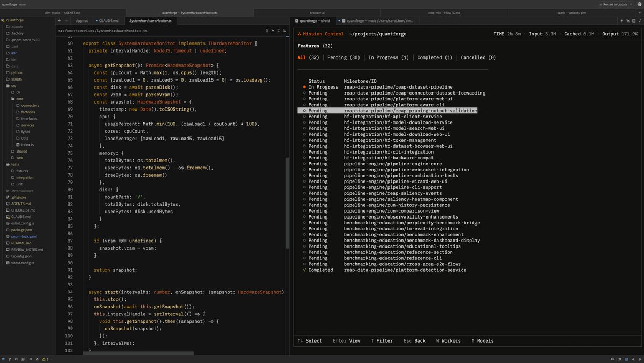This screenshot has width=644, height=363.
Task: Open vitest.config.ts in the file tree
Action: click(23, 263)
